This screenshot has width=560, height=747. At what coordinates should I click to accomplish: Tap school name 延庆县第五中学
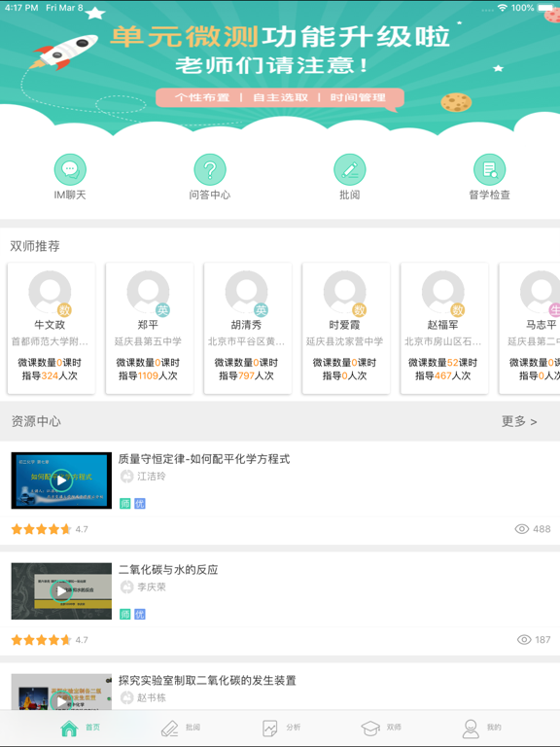coord(148,341)
